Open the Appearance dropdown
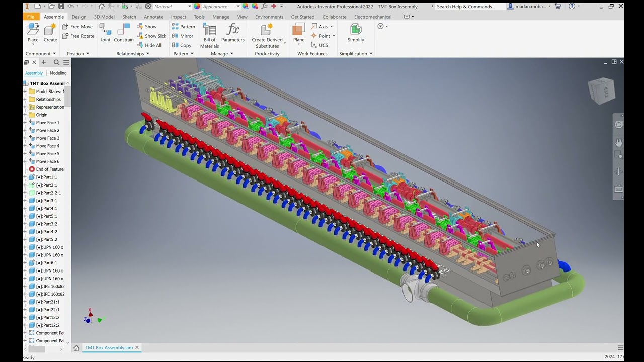 point(238,7)
